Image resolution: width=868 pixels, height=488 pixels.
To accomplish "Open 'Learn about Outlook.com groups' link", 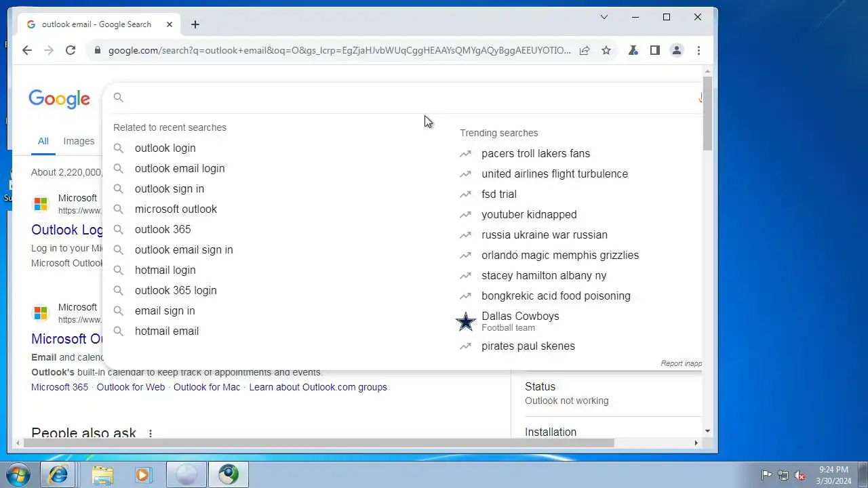I will click(318, 387).
